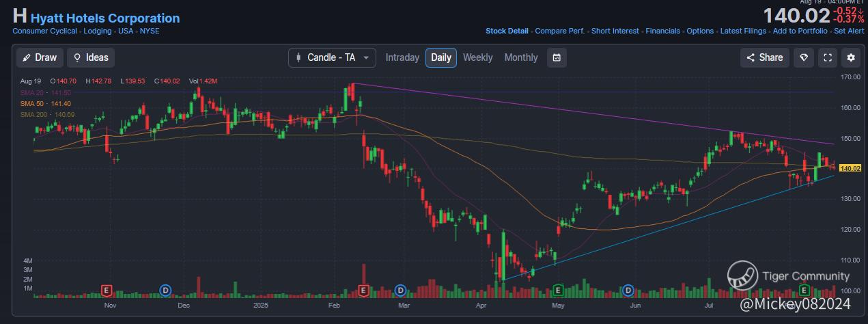Click the green earnings marker after July
The height and width of the screenshot is (324, 868).
(805, 291)
